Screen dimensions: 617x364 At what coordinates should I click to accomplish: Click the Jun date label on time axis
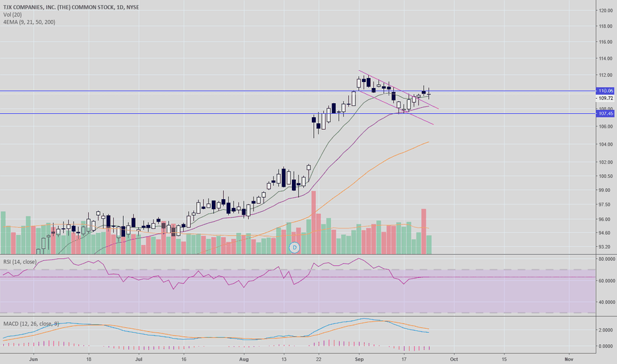(34, 359)
